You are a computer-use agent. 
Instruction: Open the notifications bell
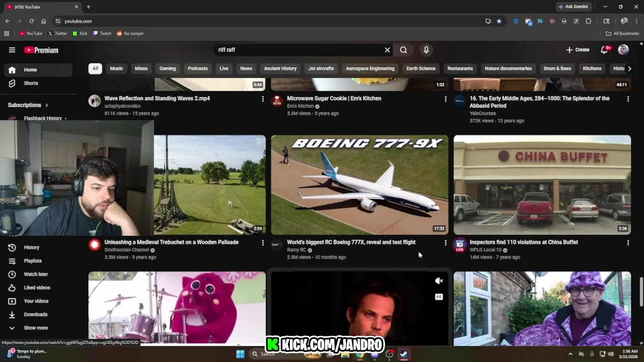point(604,50)
